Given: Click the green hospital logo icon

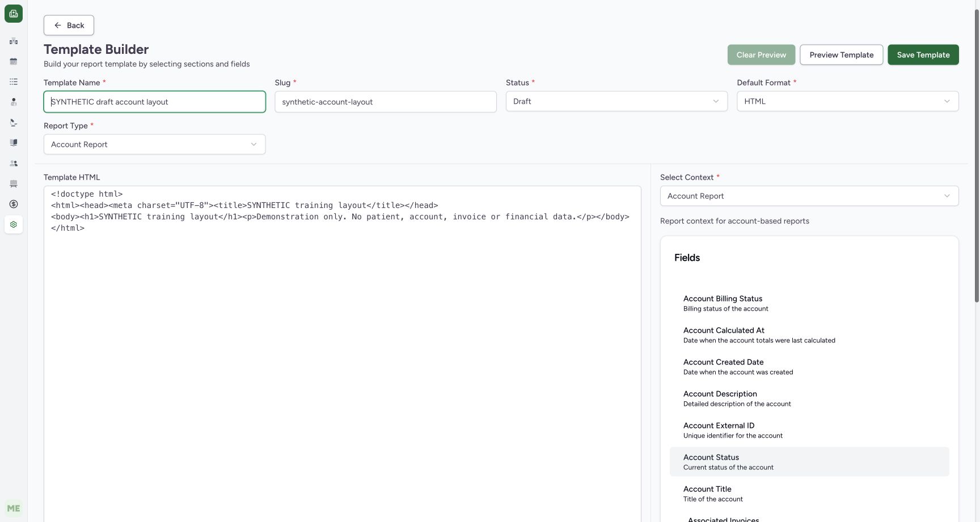Looking at the screenshot, I should tap(14, 14).
